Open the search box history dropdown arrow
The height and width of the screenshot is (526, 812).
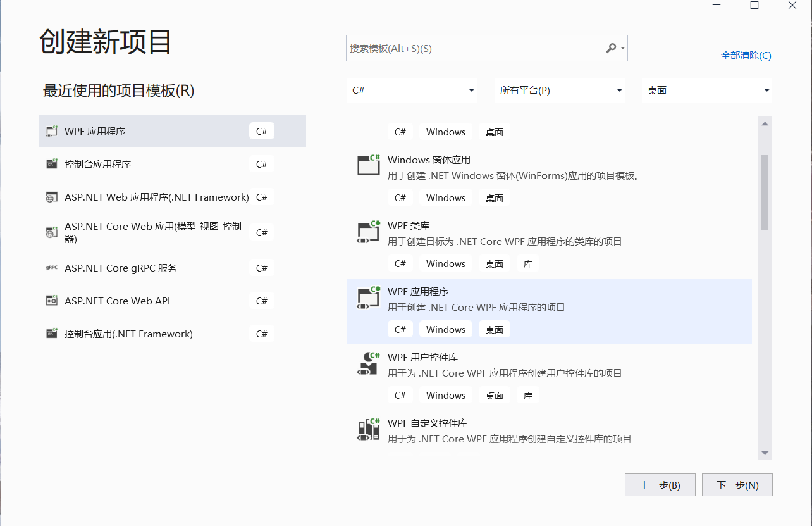click(622, 47)
